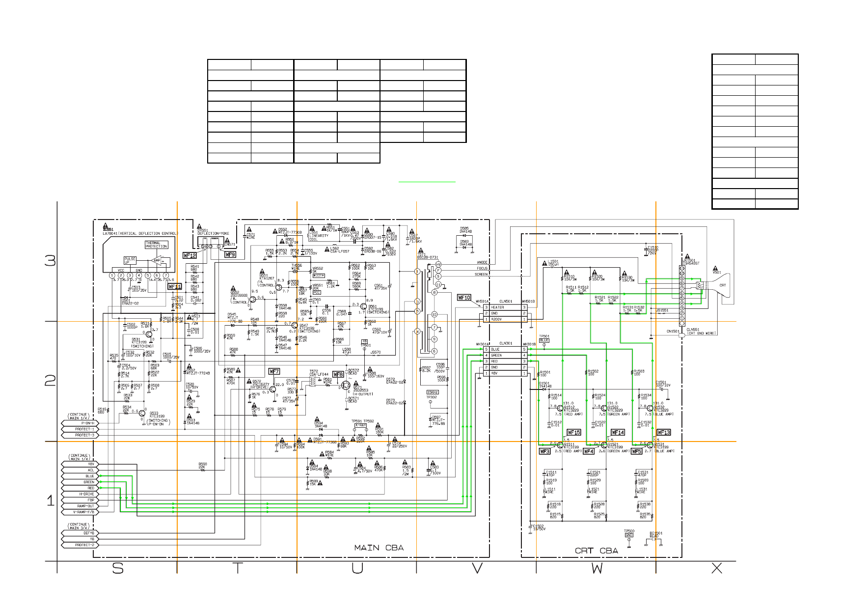Click the PCC label box at VR561
Image resolution: width=868 pixels, height=608 pixels.
click(317, 292)
